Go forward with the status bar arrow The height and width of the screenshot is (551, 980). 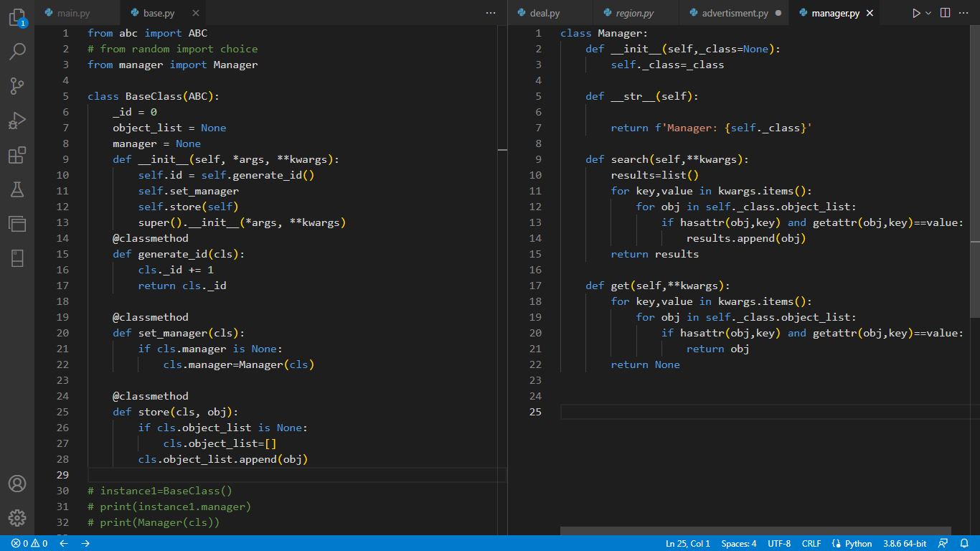(x=85, y=543)
